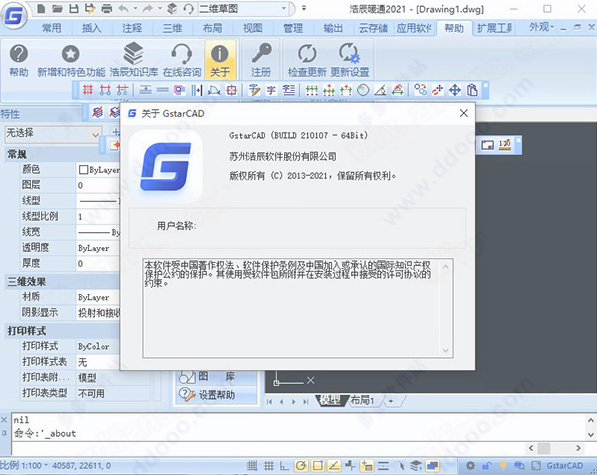Click the status bar lock icon
The height and width of the screenshot is (475, 597).
tap(487, 465)
